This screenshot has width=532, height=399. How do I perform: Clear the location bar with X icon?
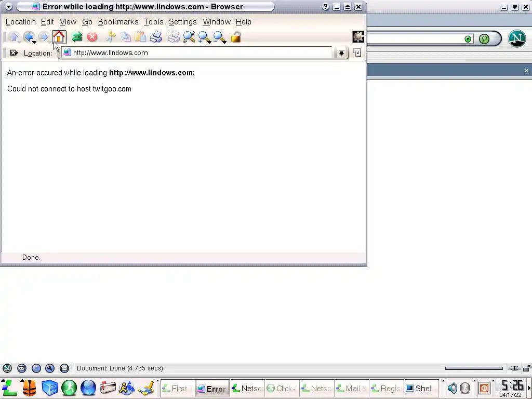coord(14,53)
